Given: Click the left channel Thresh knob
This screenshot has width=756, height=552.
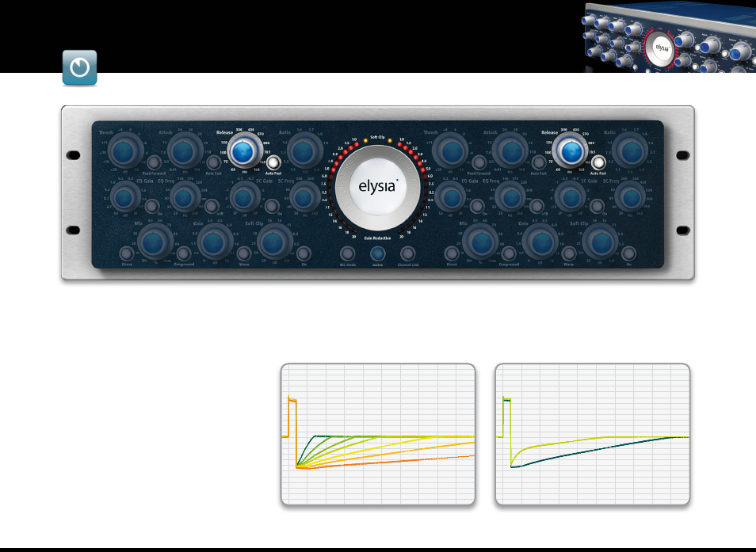Looking at the screenshot, I should 124,151.
